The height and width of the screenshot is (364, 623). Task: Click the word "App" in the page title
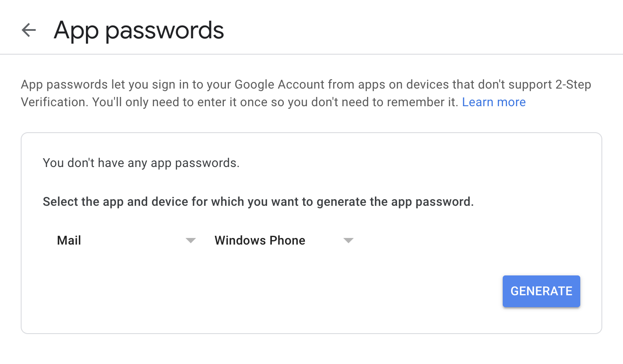(76, 30)
